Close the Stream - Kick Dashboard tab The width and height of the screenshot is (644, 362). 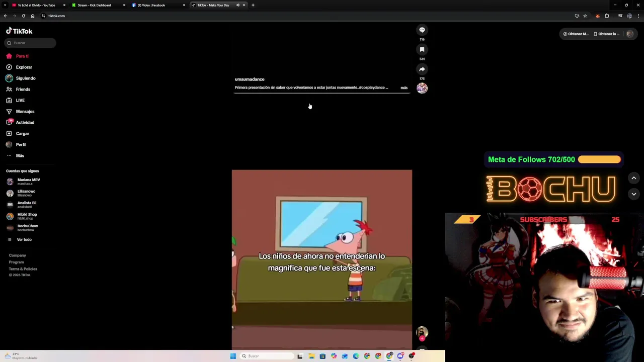(124, 5)
